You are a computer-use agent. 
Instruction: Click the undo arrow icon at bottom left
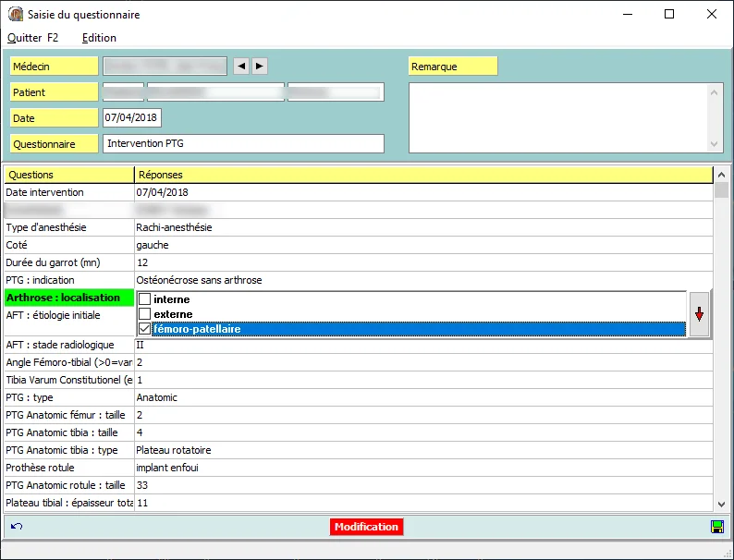tap(17, 527)
